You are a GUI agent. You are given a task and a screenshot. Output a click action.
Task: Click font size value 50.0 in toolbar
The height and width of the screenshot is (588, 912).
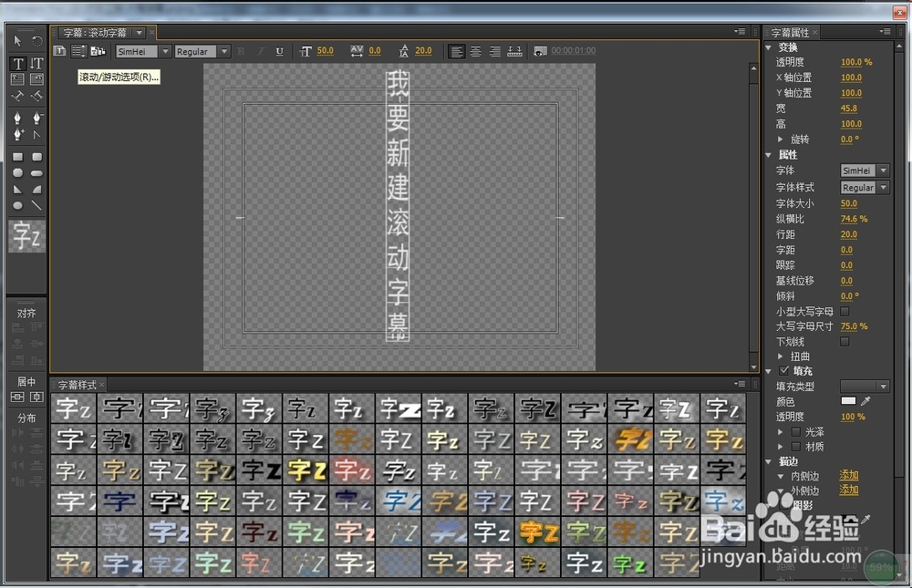[x=326, y=51]
